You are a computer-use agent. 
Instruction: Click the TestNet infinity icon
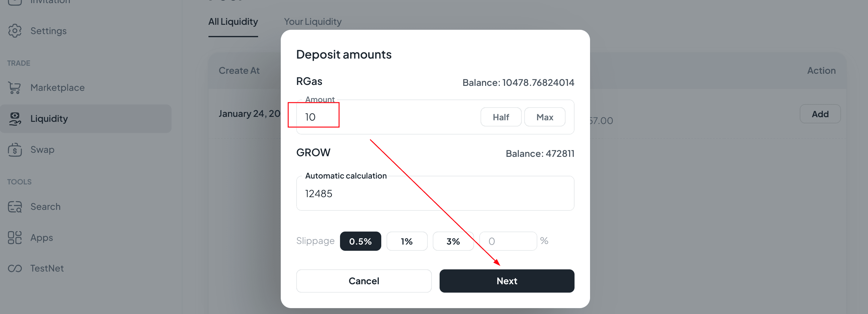tap(15, 268)
